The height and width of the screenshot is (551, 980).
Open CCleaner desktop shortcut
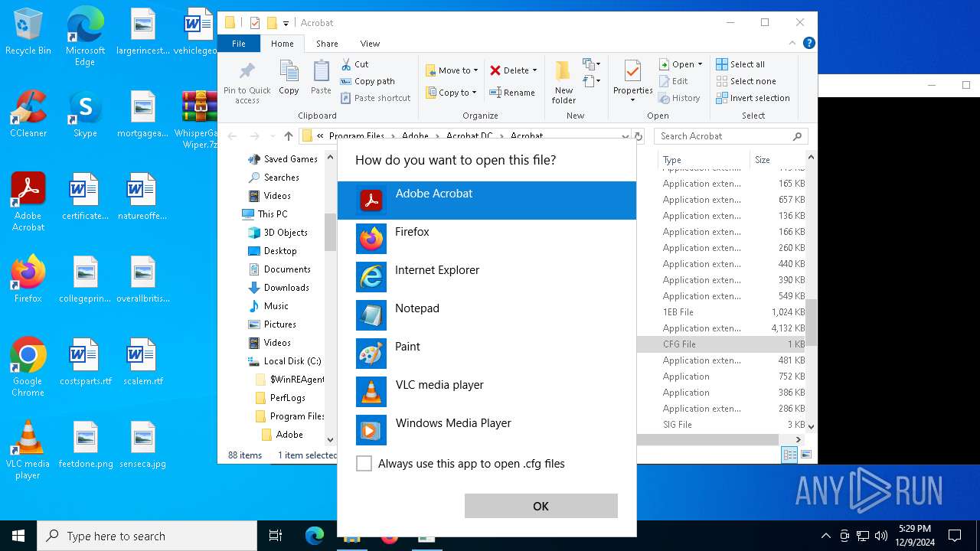pos(28,114)
